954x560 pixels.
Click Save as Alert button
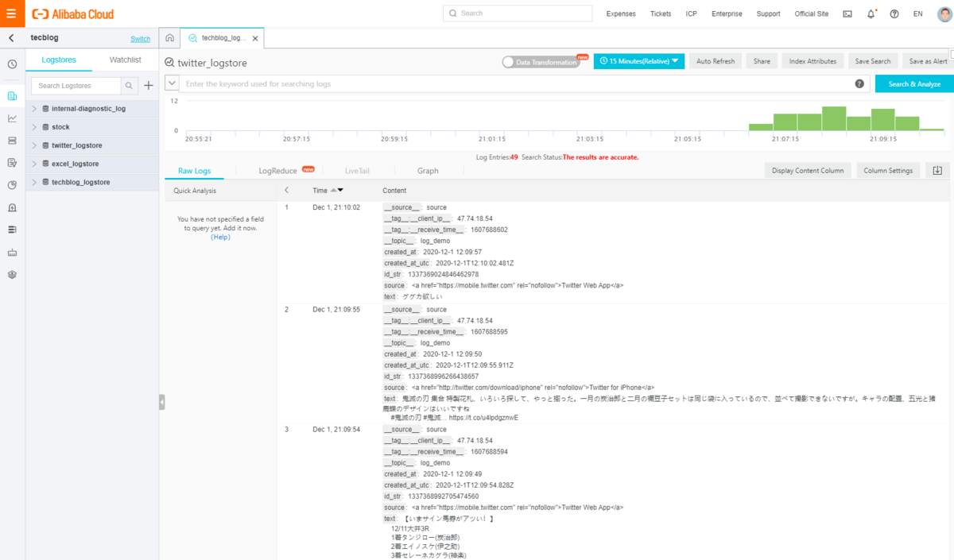928,61
